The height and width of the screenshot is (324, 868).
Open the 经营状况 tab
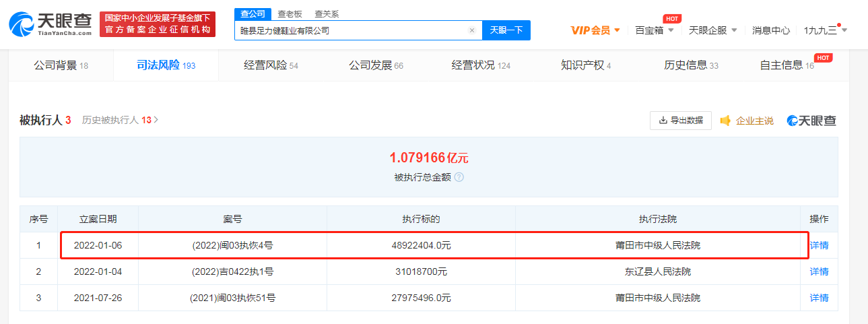coord(481,65)
